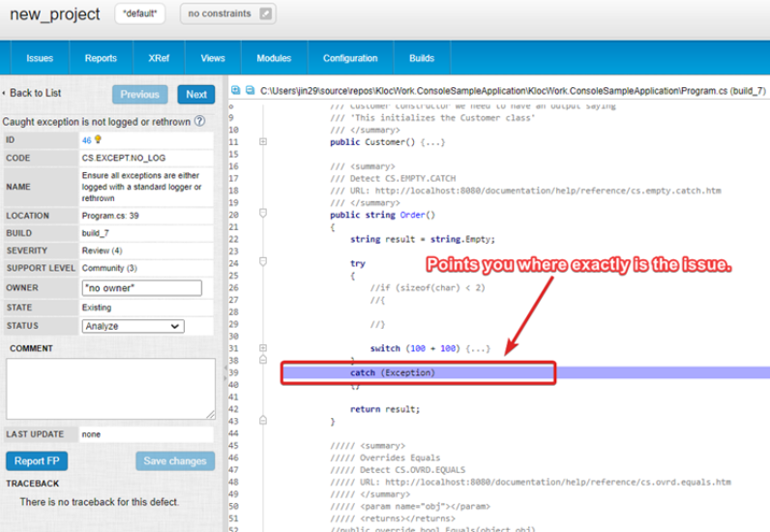Collapse the Order() method at line 20
770x532 pixels.
coord(263,213)
